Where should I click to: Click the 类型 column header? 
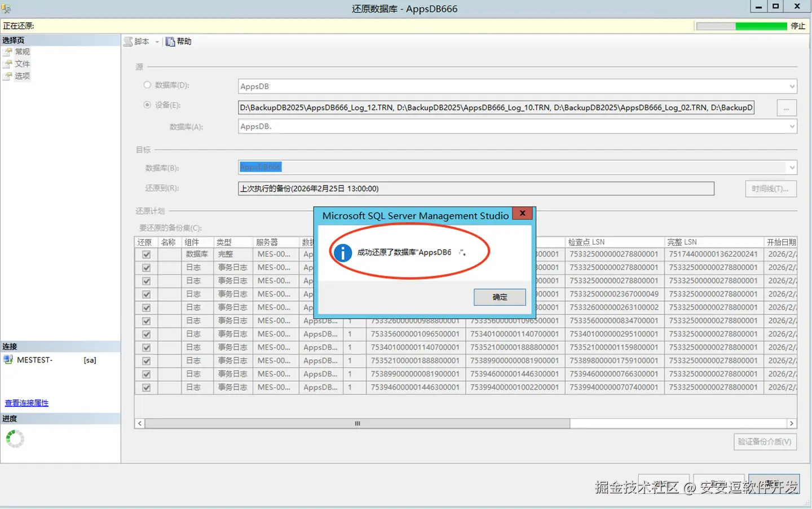click(x=233, y=242)
